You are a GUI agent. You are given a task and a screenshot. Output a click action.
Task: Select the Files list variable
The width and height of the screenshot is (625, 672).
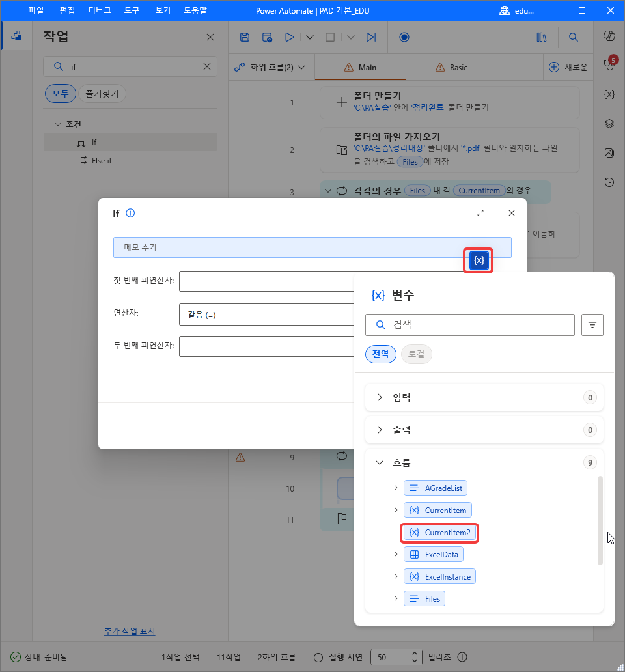pos(424,598)
